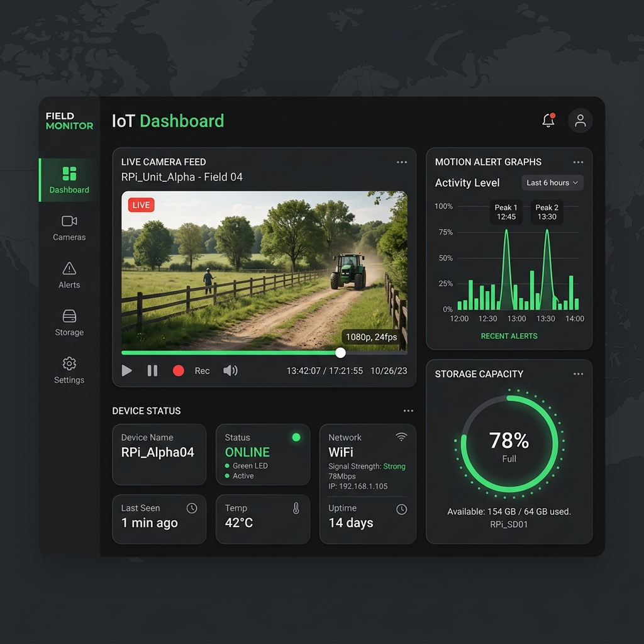Click the Last Seen clock icon

191,508
